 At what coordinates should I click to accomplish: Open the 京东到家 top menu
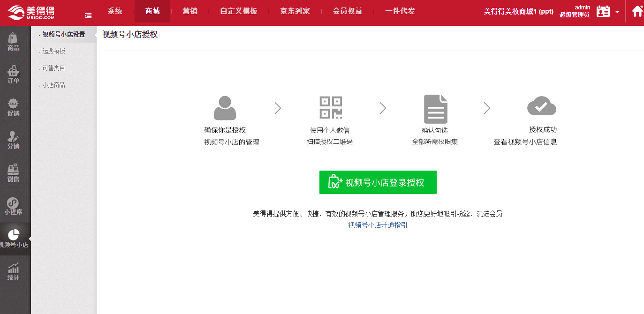[x=295, y=11]
